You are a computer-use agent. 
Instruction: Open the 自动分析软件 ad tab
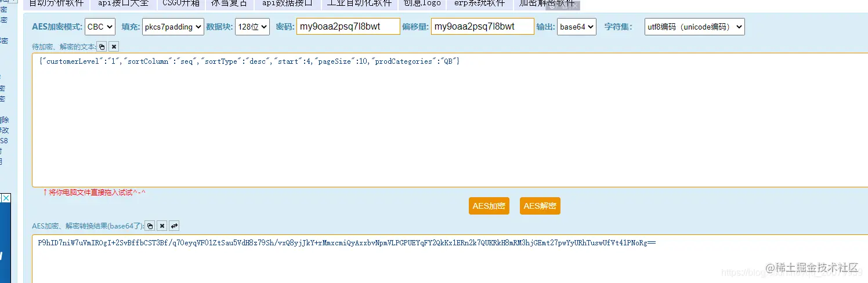pos(56,5)
